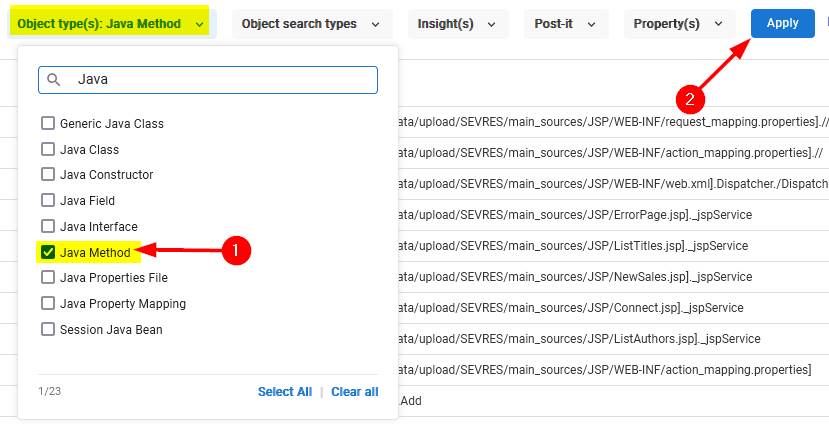Click the search magnifier icon
The width and height of the screenshot is (829, 424).
[54, 80]
